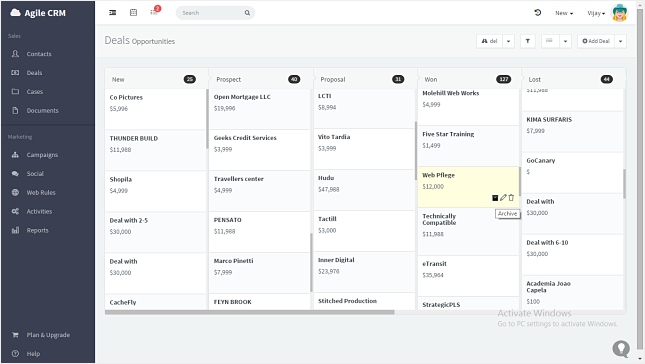645x364 pixels.
Task: Open the help chat bubble icon
Action: pos(621,349)
